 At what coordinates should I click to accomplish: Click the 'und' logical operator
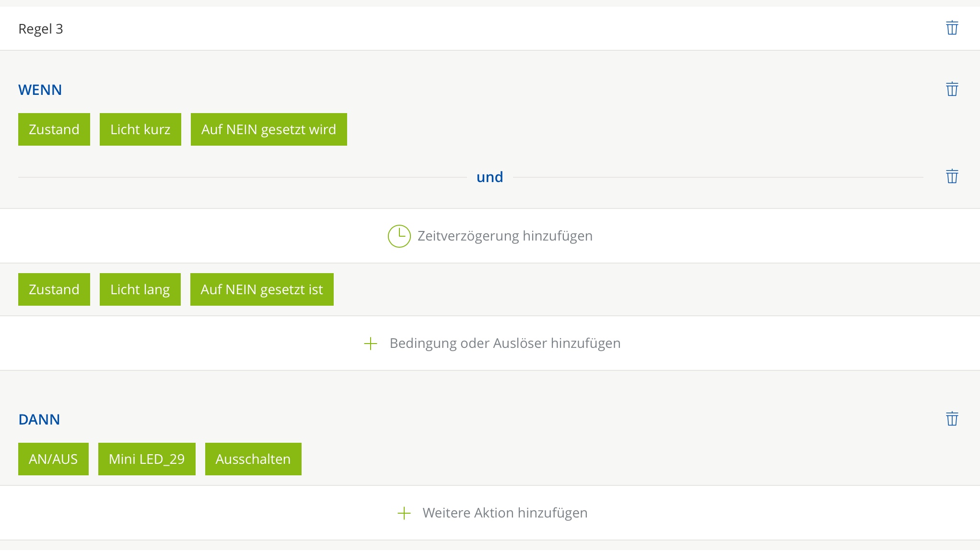(490, 177)
